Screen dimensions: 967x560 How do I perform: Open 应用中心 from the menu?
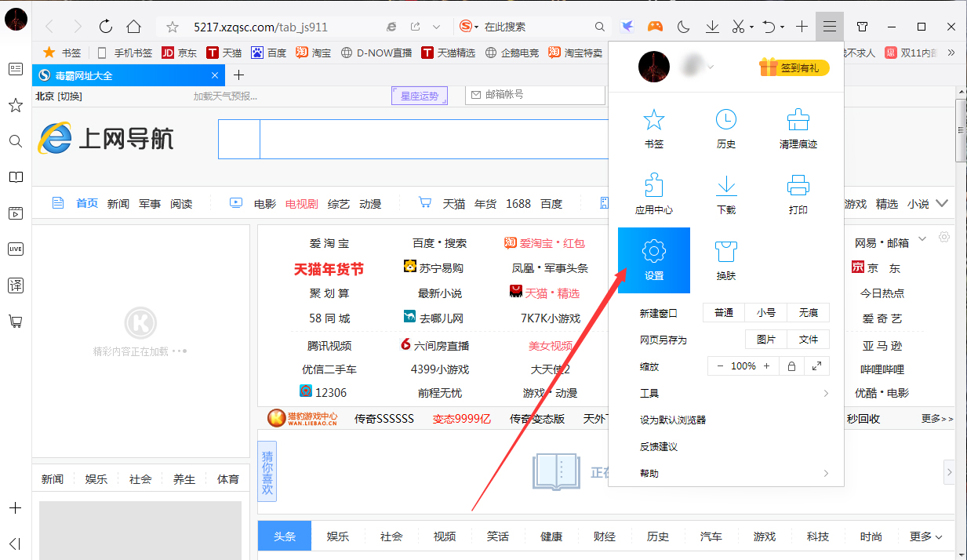pos(653,194)
